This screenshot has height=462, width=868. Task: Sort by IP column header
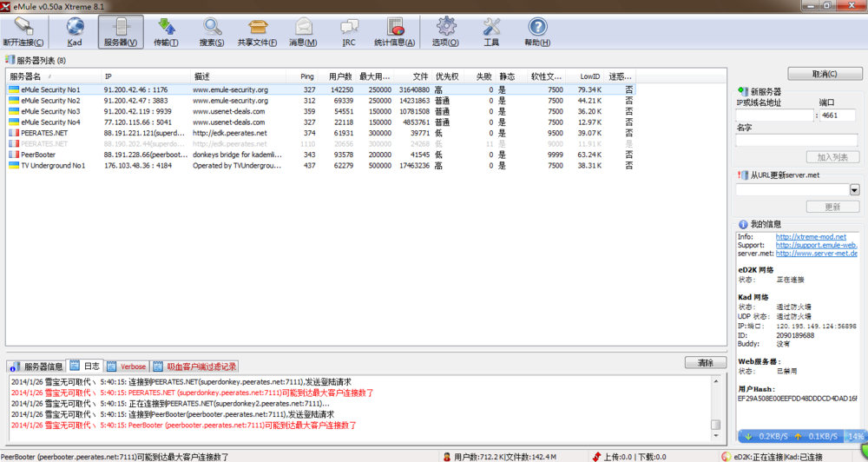[146, 76]
